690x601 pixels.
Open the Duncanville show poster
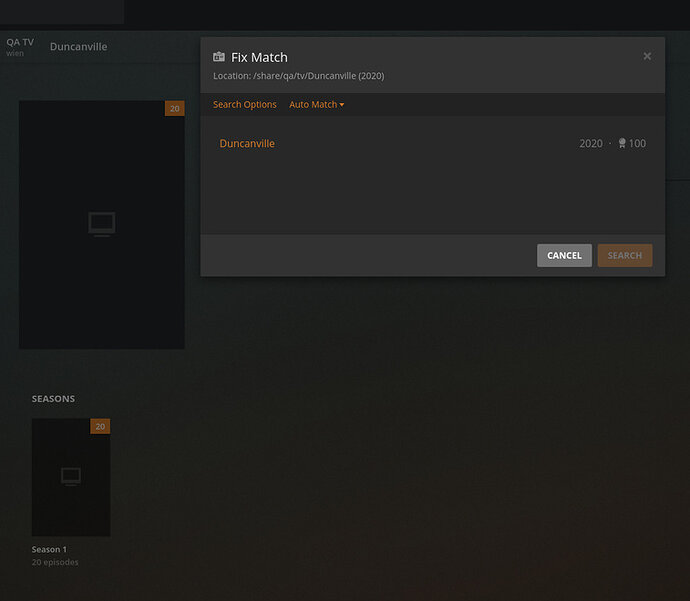coord(102,225)
